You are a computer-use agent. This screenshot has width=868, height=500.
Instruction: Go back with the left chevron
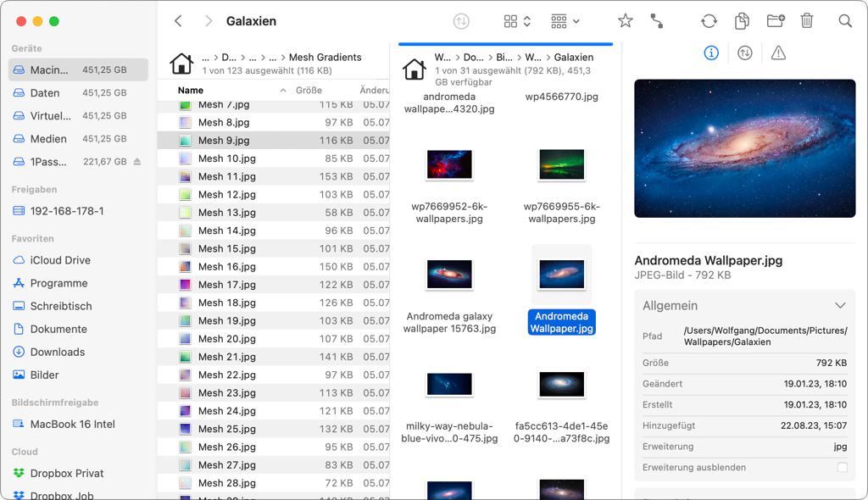pyautogui.click(x=178, y=21)
